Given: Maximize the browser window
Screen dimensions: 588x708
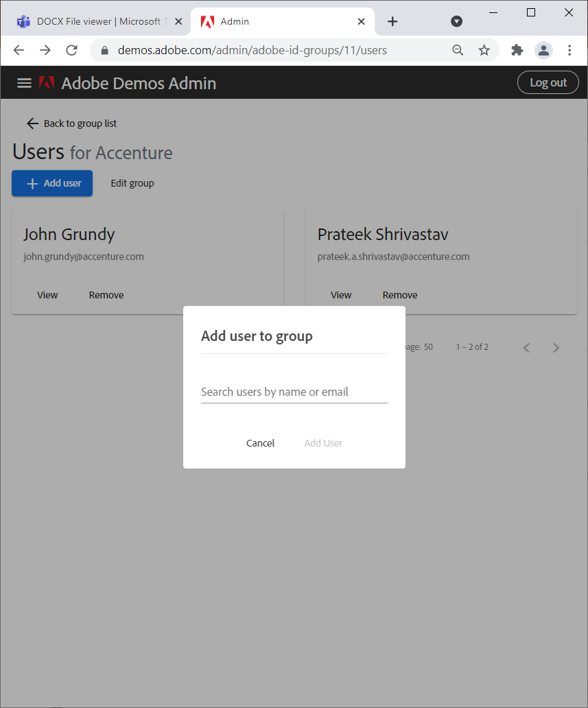Looking at the screenshot, I should [x=531, y=12].
